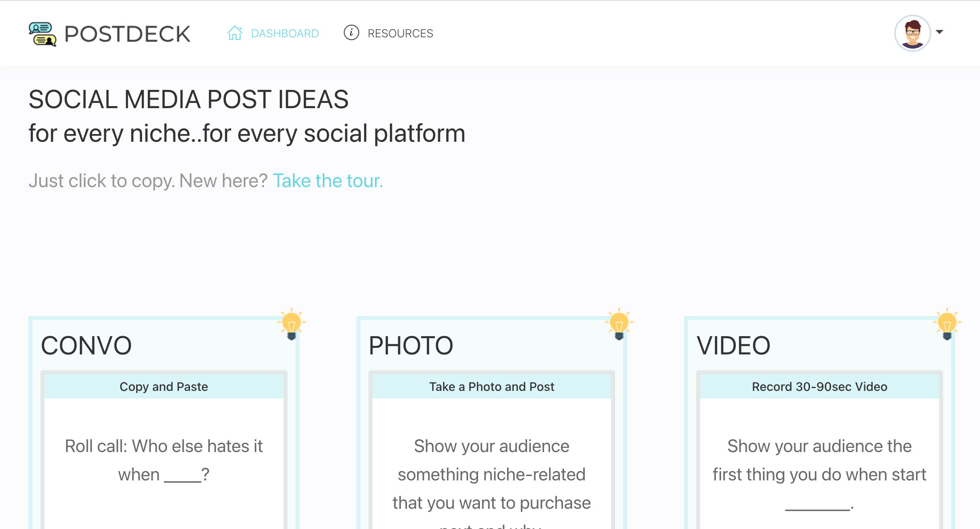Click the info circle icon beside Resources
This screenshot has height=529, width=980.
351,32
